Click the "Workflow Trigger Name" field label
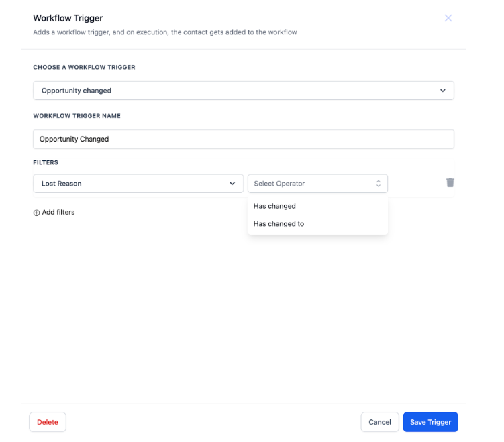This screenshot has width=504, height=442. click(77, 116)
